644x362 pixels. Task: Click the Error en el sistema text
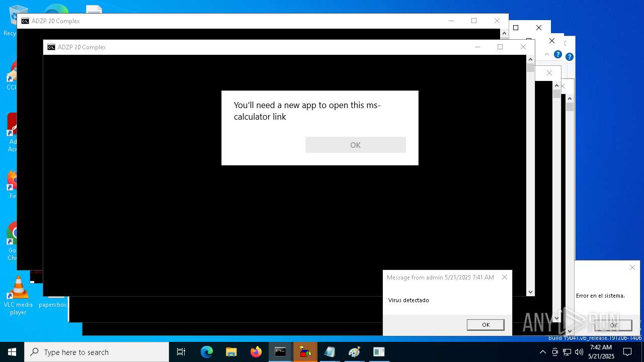tap(600, 296)
